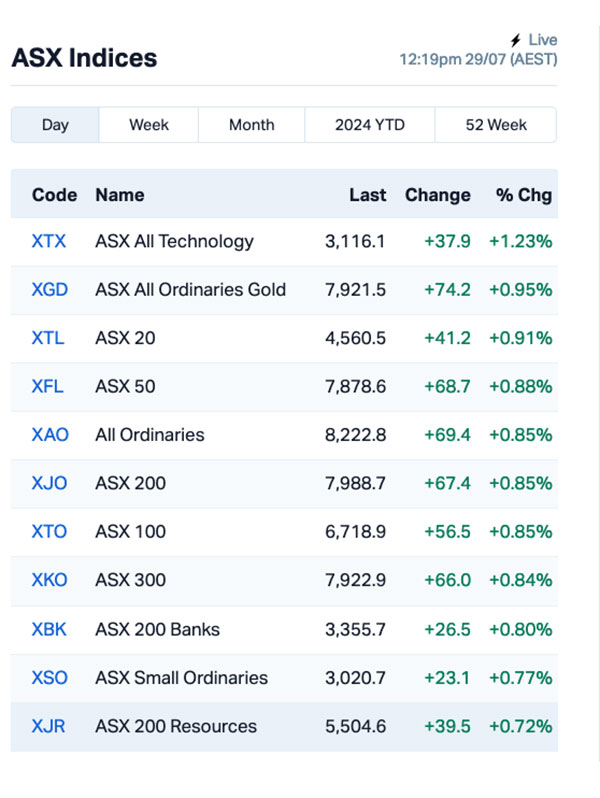Click the +0.91% percent change
Viewport: 600px width, 798px height.
click(521, 338)
